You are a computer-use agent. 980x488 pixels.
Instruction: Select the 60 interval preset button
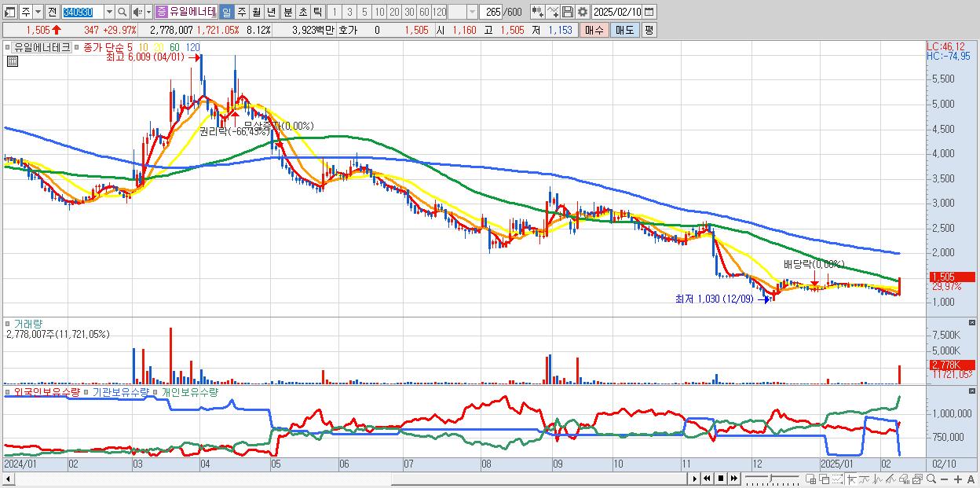[424, 12]
